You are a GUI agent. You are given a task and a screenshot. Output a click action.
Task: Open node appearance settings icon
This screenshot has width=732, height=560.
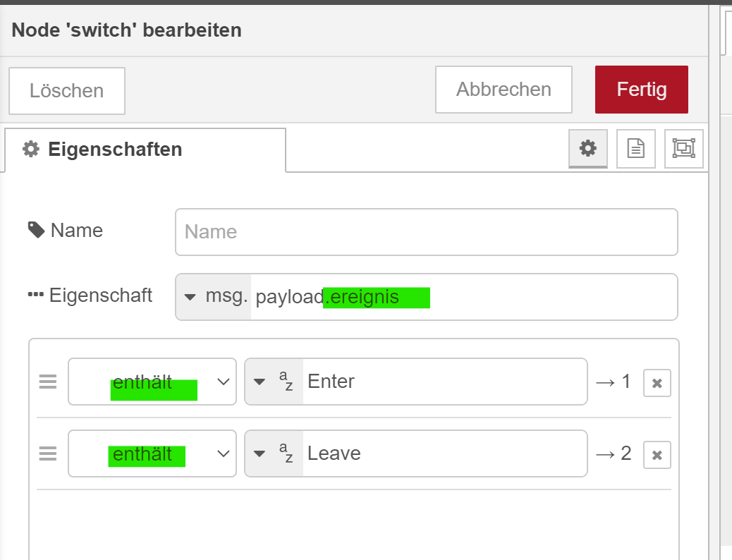[683, 148]
